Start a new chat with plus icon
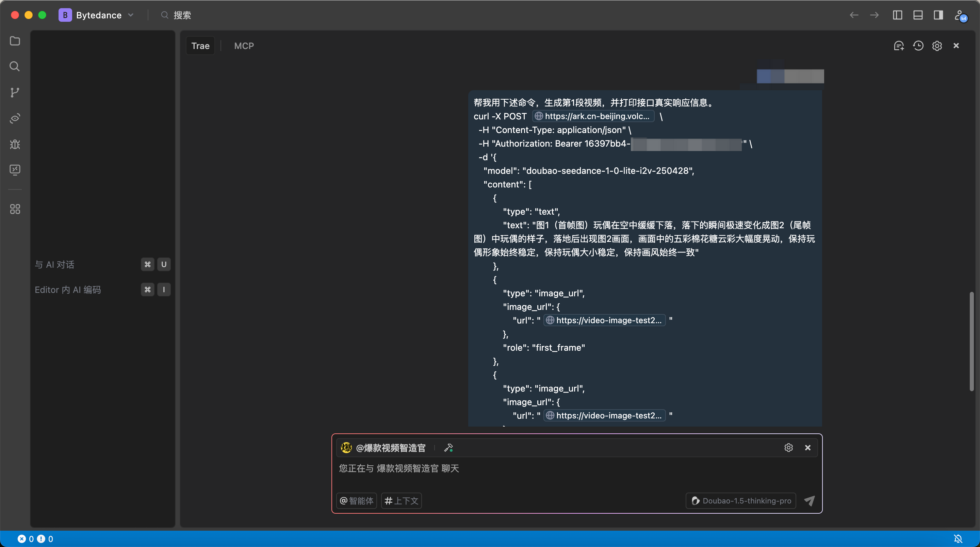Screen dimensions: 980x547 coord(899,46)
